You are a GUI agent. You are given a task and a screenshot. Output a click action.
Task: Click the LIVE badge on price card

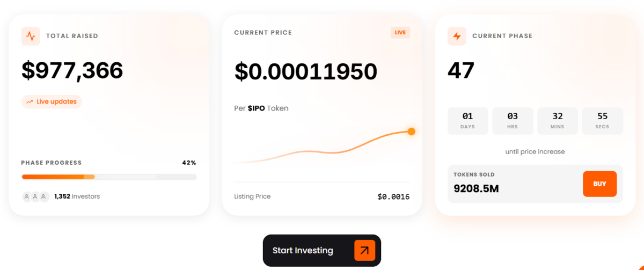point(400,33)
